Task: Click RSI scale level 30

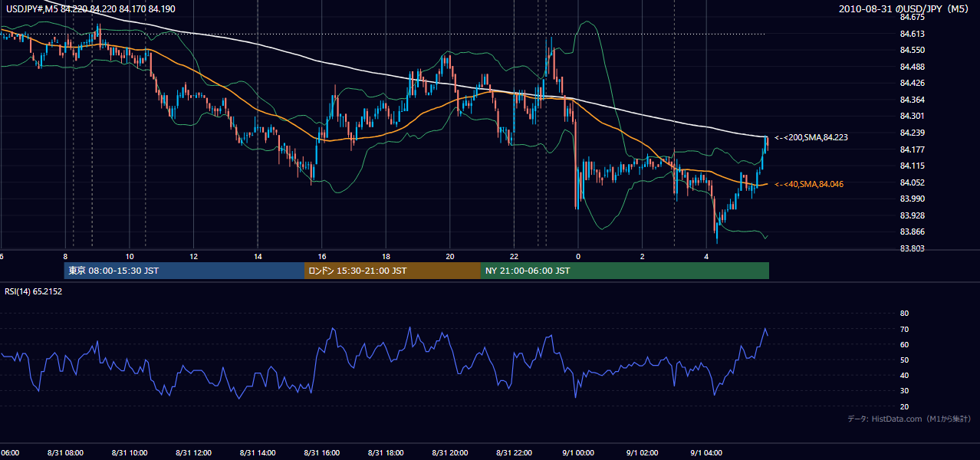Action: (x=904, y=391)
